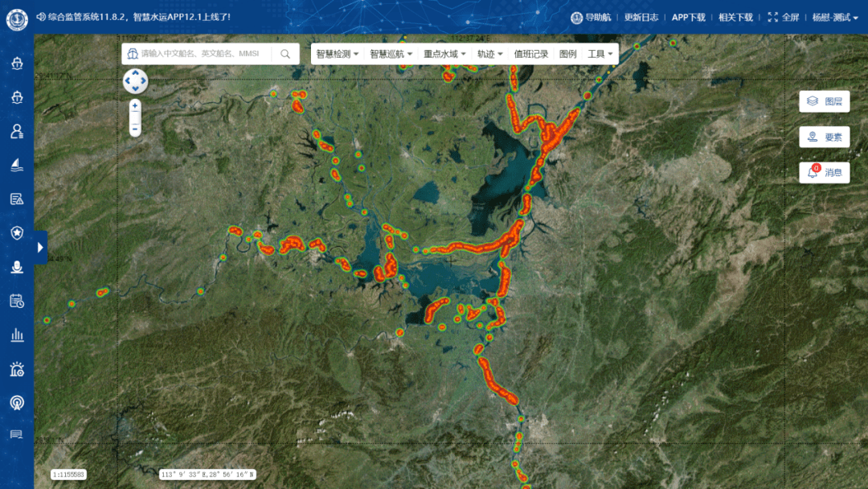Click the 更新日志 link
Image resolution: width=868 pixels, height=489 pixels.
641,17
